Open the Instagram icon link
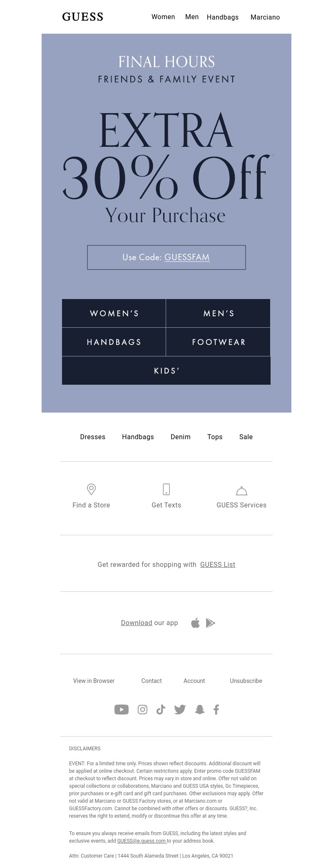The image size is (333, 868). click(x=142, y=710)
